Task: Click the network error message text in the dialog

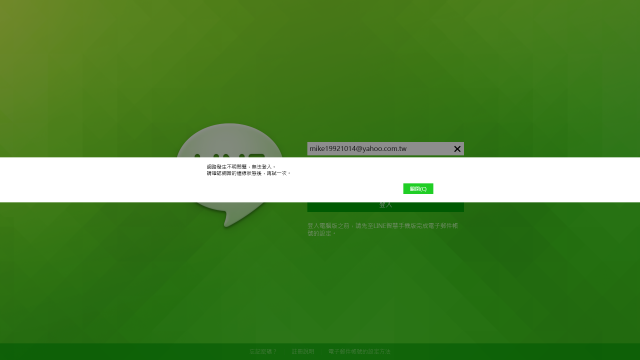Action: coord(248,170)
